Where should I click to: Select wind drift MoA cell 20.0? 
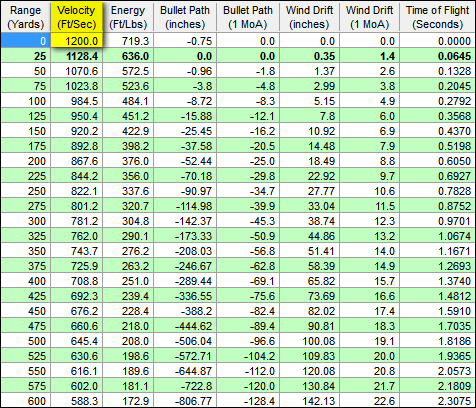[x=370, y=356]
